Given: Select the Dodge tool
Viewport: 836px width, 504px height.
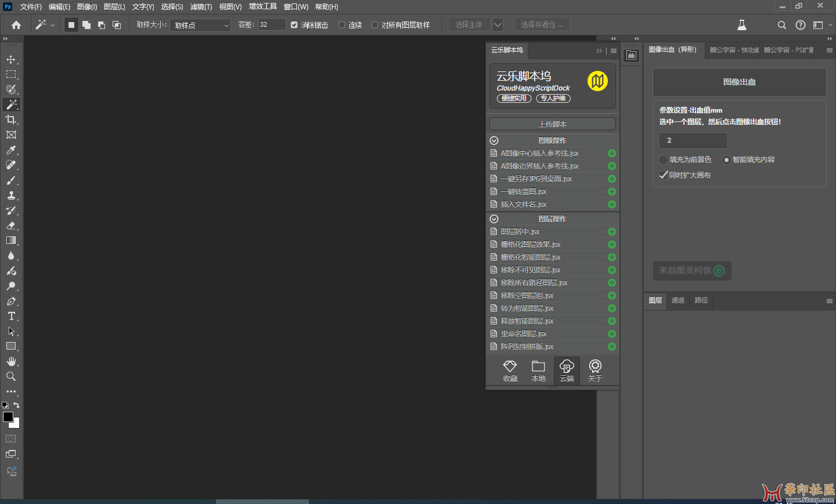Looking at the screenshot, I should click(11, 286).
